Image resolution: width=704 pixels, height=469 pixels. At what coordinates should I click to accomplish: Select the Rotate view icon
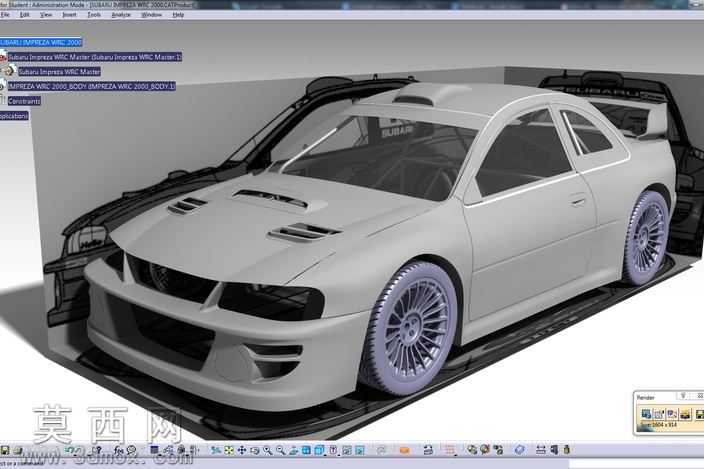(x=255, y=450)
